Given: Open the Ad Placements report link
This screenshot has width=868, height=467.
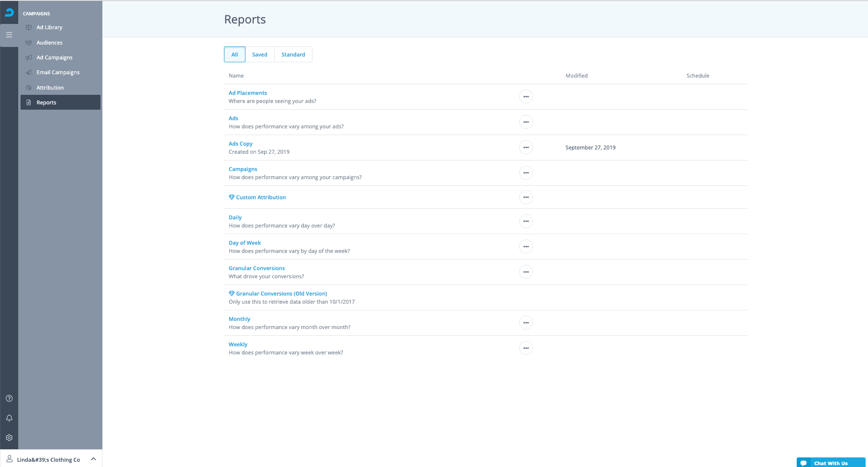Looking at the screenshot, I should pyautogui.click(x=248, y=93).
